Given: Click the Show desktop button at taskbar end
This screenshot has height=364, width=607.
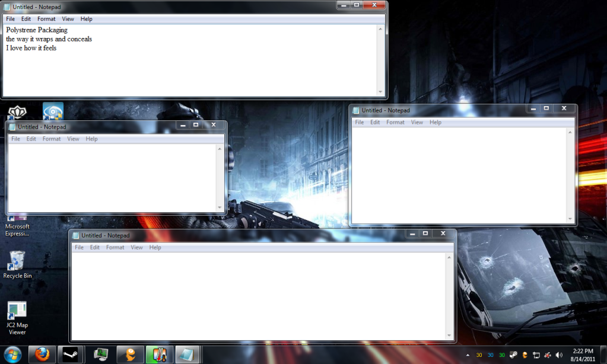Looking at the screenshot, I should (x=603, y=355).
